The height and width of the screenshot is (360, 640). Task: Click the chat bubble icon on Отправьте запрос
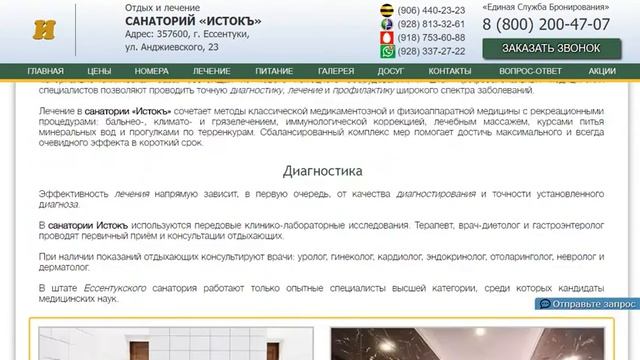(x=545, y=304)
